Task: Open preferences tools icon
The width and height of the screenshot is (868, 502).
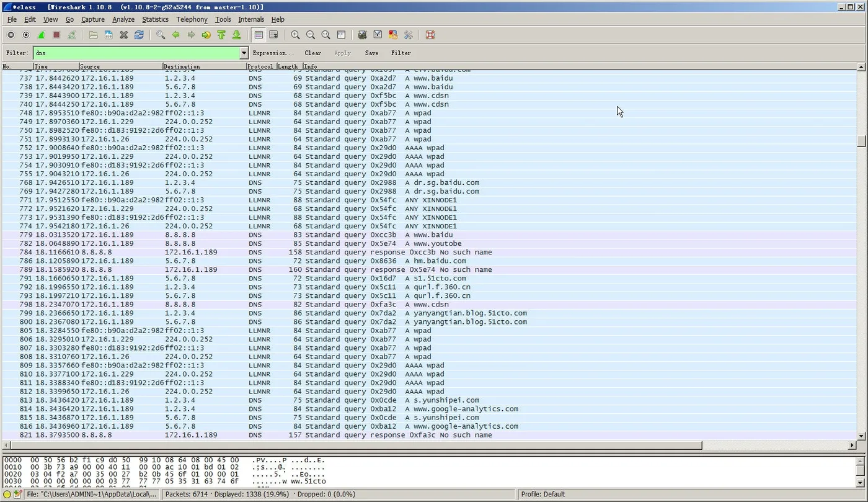Action: (x=408, y=35)
